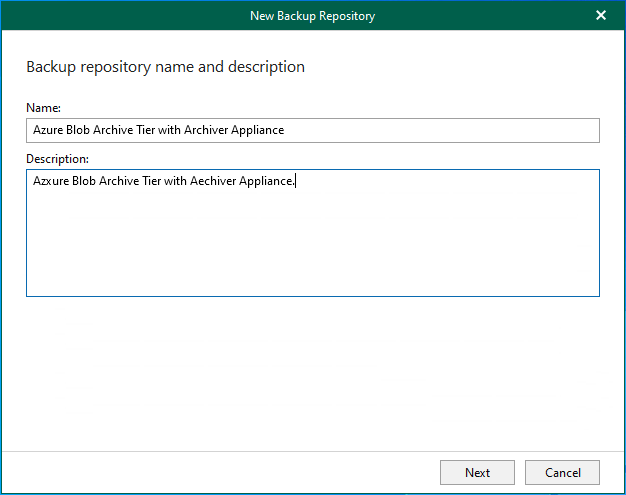Click the "Description:" label

click(57, 158)
